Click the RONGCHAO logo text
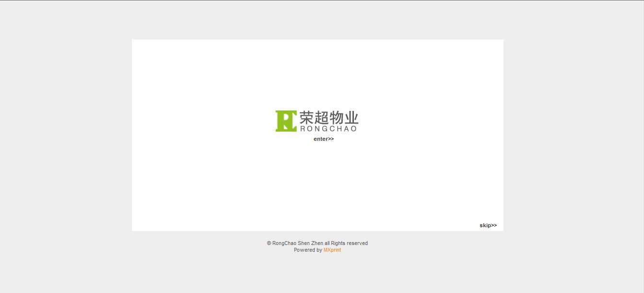Screen dimensions: 644x293 click(328, 129)
